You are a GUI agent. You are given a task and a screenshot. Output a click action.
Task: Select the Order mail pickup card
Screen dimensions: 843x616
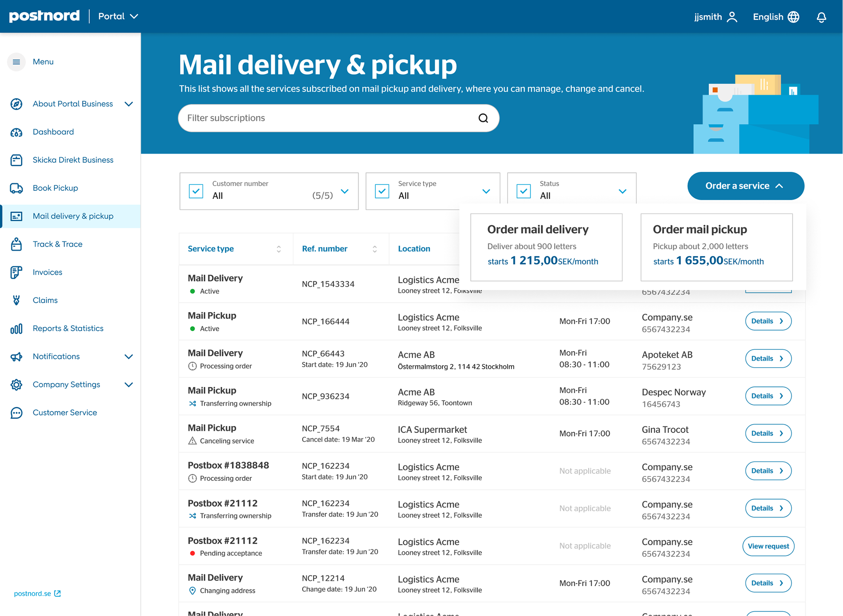(x=717, y=247)
